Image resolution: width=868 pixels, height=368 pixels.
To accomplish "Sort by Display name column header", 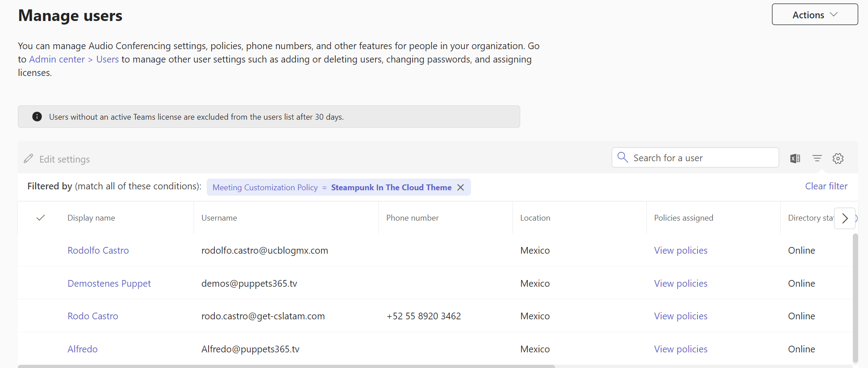I will tap(91, 218).
